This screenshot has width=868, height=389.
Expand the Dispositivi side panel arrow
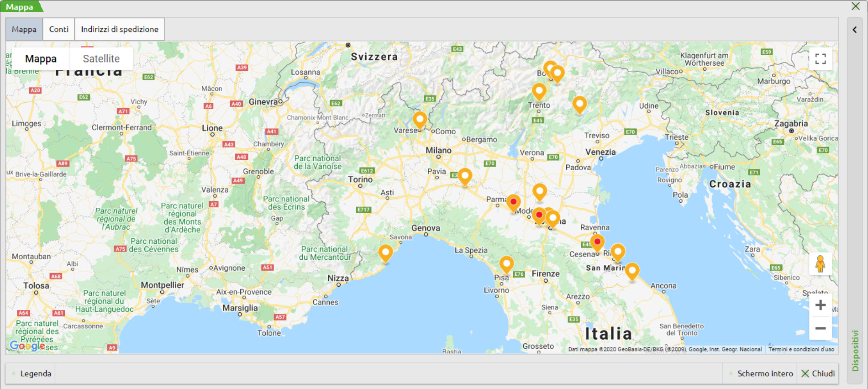tap(854, 30)
